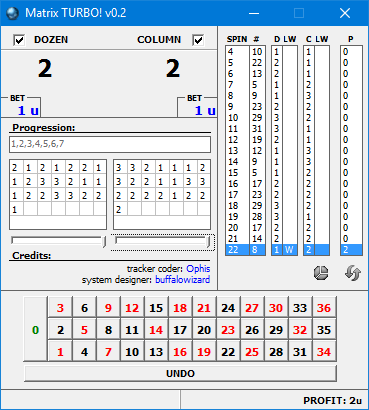Click green 0 on roulette board

pyautogui.click(x=35, y=330)
